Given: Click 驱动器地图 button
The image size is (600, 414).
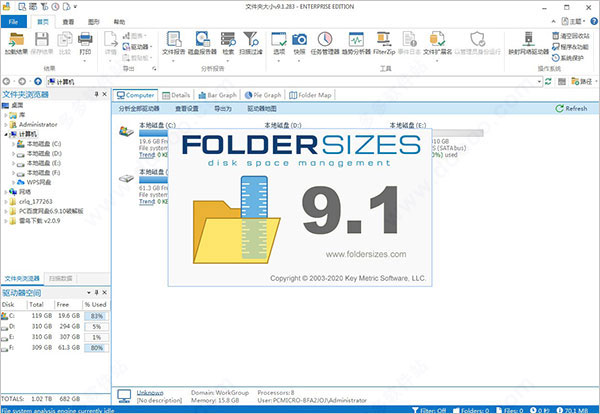Looking at the screenshot, I should [x=262, y=109].
